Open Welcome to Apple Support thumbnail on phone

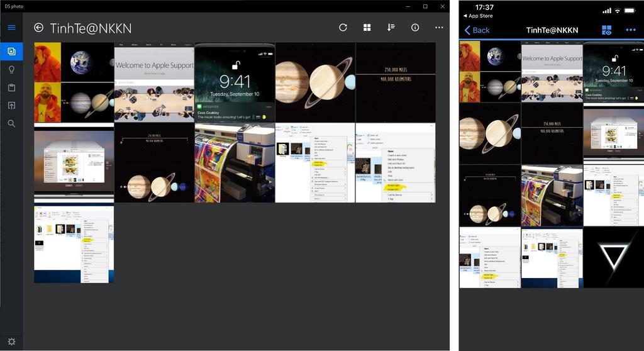point(552,72)
